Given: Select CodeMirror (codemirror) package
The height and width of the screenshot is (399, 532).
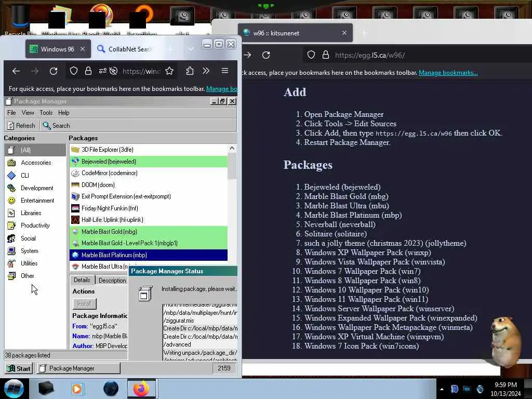Looking at the screenshot, I should [148, 173].
